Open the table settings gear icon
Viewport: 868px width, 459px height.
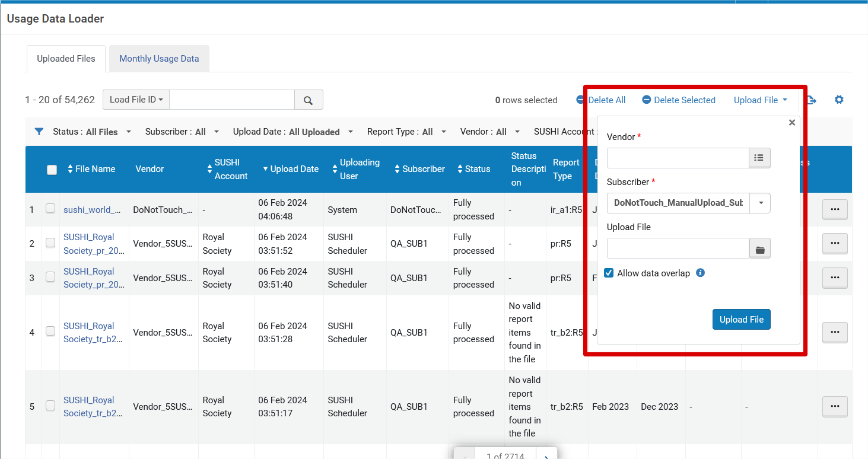[x=839, y=100]
